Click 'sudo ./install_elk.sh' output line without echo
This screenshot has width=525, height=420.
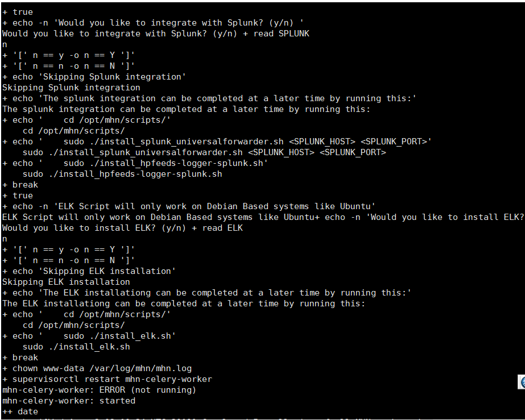pyautogui.click(x=76, y=347)
